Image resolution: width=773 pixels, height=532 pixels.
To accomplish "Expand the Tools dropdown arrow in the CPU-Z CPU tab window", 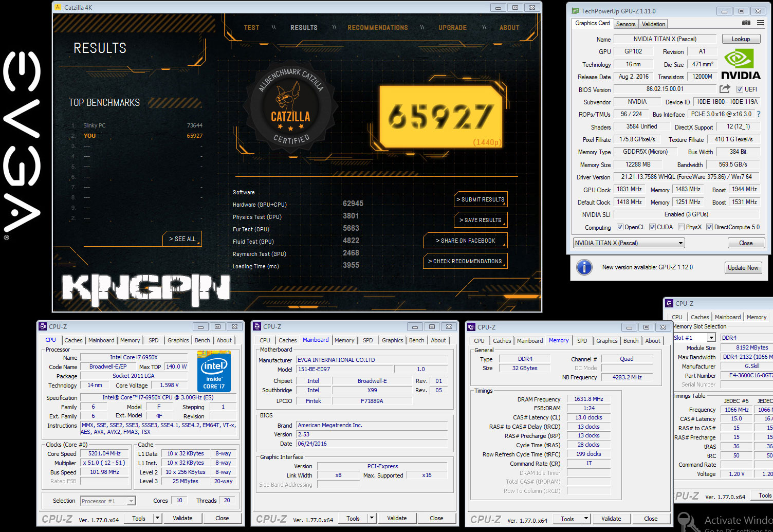I will [158, 518].
